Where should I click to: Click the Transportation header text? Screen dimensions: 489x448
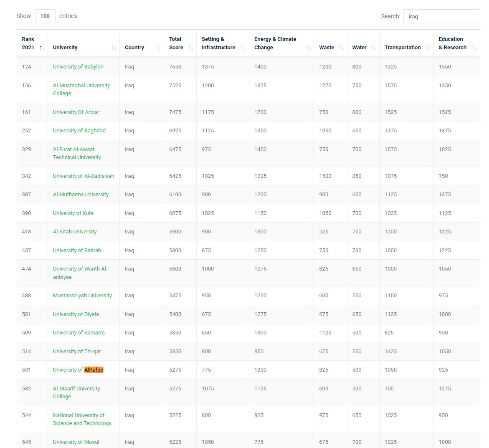[403, 48]
